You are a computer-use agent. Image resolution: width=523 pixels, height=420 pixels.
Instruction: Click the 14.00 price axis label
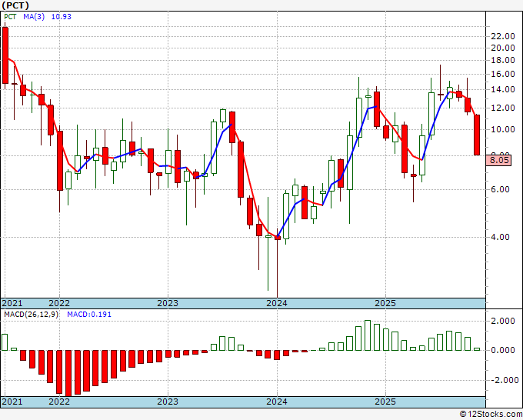click(503, 89)
